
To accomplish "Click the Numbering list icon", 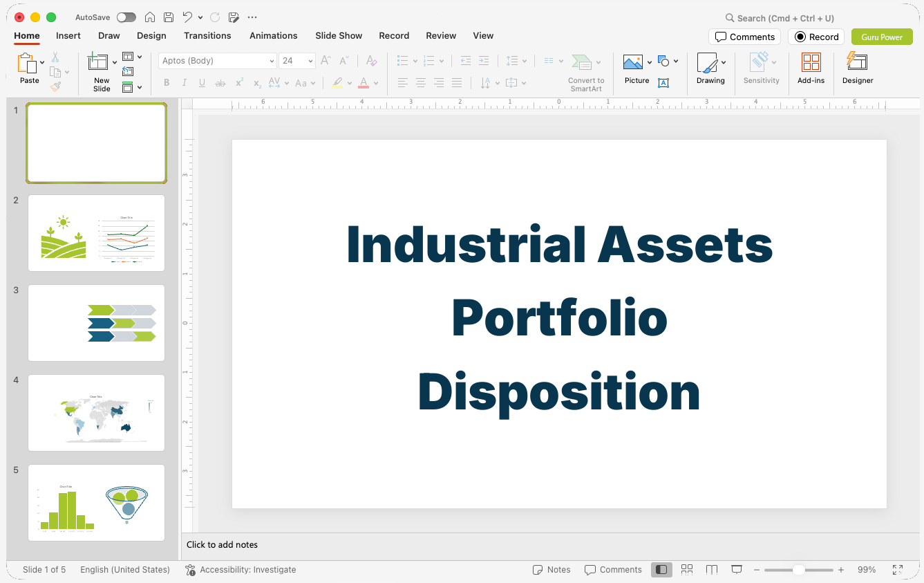I will 429,61.
